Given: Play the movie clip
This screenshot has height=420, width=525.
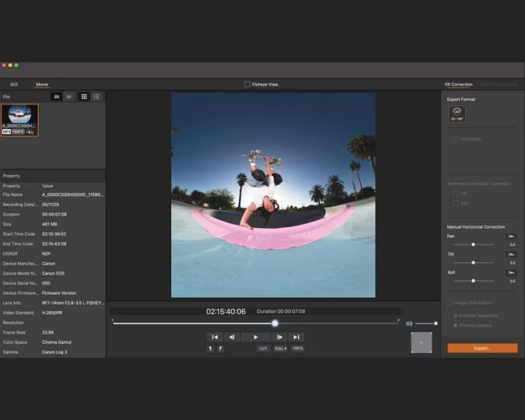Looking at the screenshot, I should (255, 337).
